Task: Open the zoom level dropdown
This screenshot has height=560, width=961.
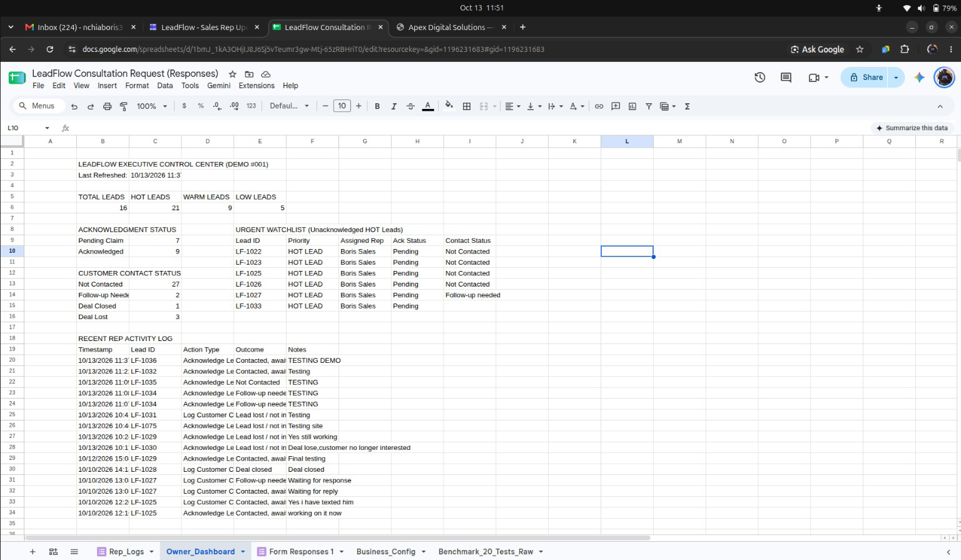Action: point(152,106)
